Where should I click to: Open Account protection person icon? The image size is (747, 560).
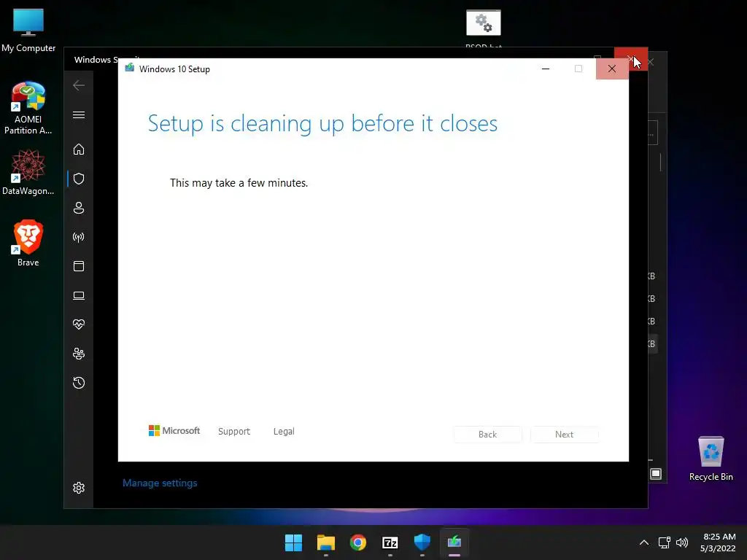pos(79,208)
